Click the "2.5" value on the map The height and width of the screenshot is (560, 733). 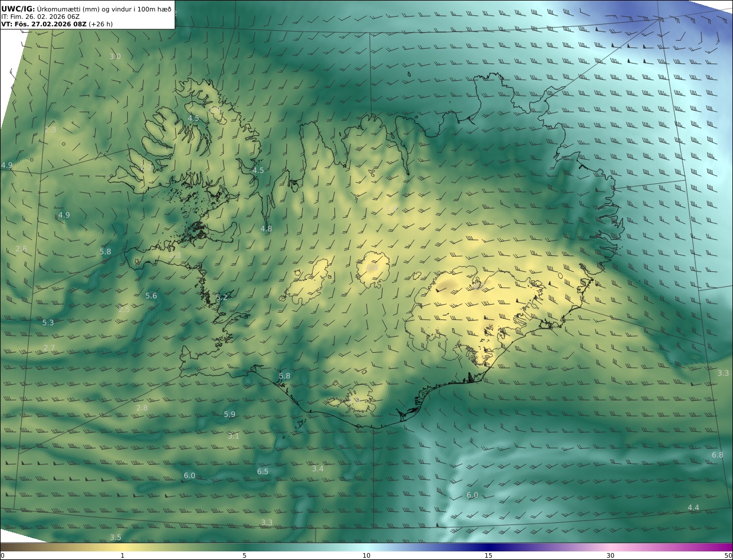point(124,309)
